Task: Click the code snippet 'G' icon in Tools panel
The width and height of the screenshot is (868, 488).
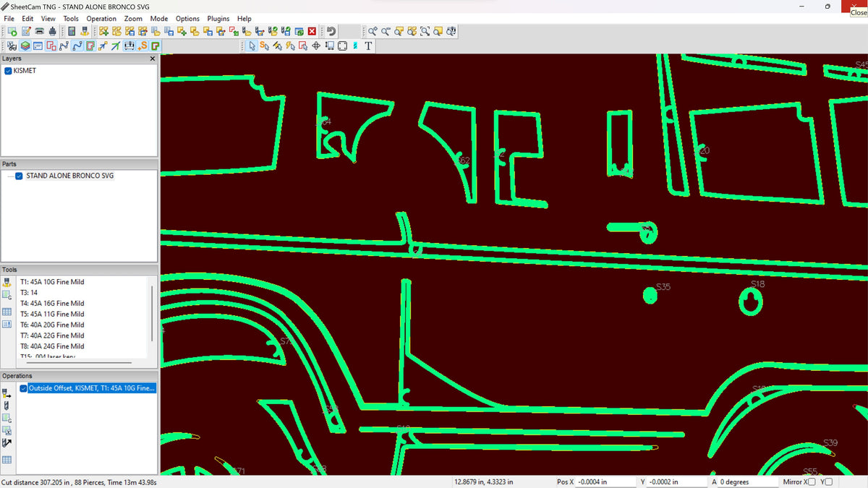Action: [x=7, y=295]
